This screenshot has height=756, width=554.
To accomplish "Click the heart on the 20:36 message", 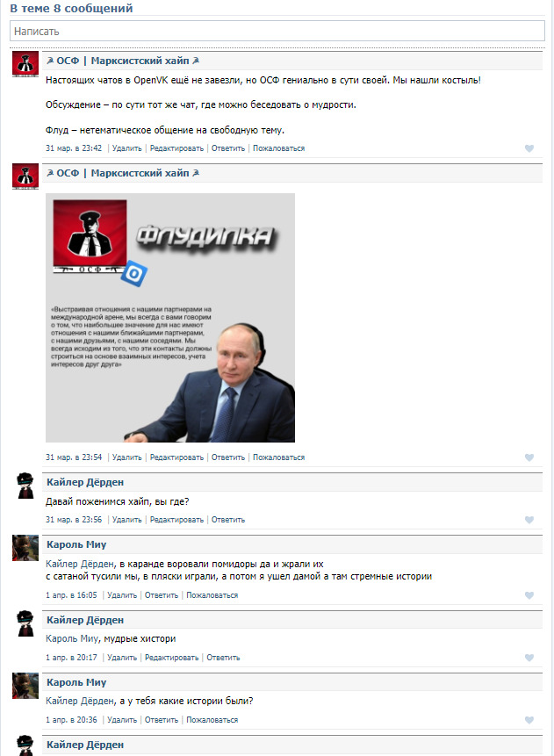I will [x=529, y=720].
